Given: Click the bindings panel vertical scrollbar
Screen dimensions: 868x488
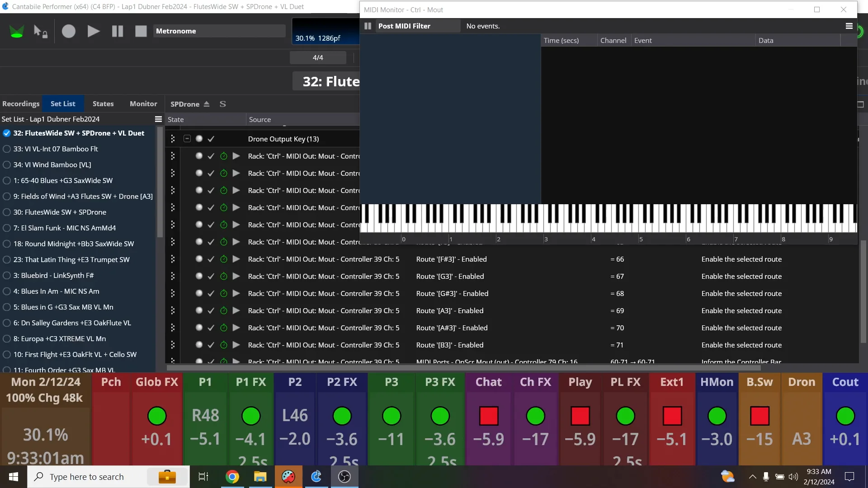Looking at the screenshot, I should (x=863, y=291).
